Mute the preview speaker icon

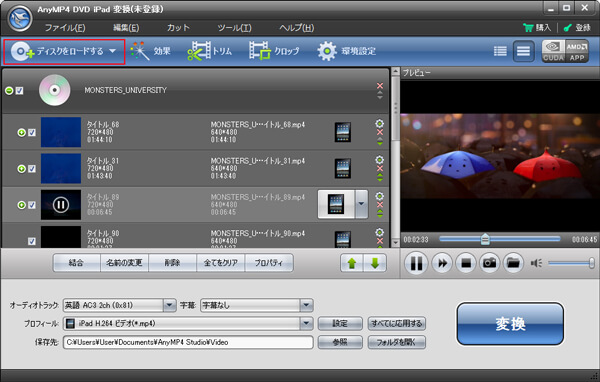point(536,263)
